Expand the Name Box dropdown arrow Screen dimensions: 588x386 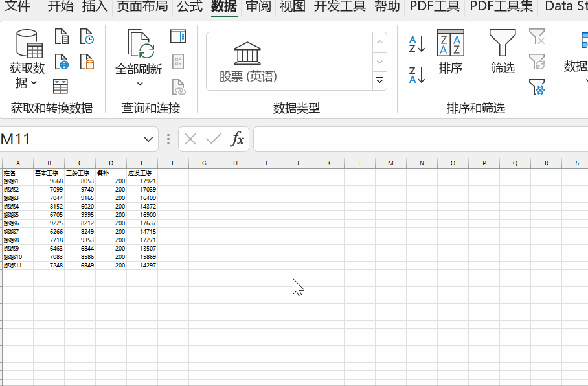point(148,139)
